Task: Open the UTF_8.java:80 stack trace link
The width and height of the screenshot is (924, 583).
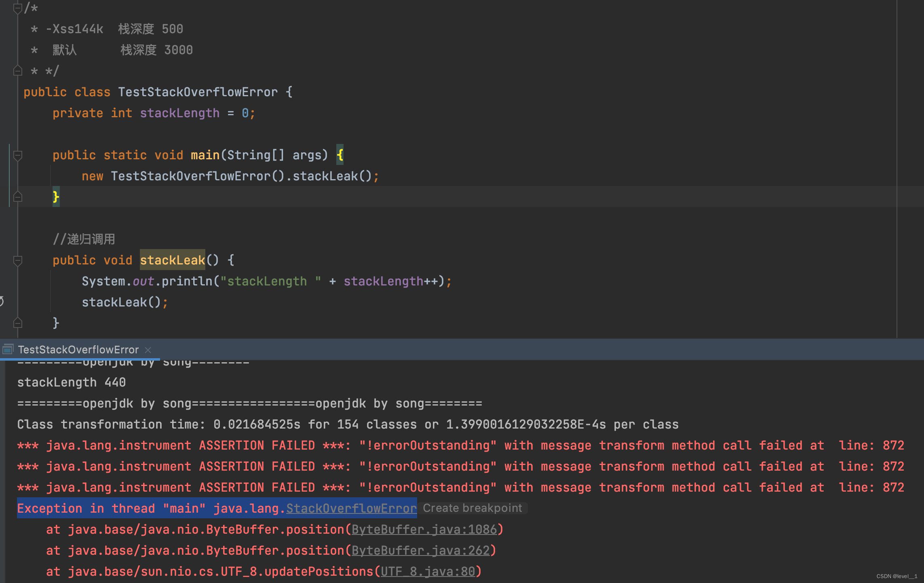Action: 428,571
